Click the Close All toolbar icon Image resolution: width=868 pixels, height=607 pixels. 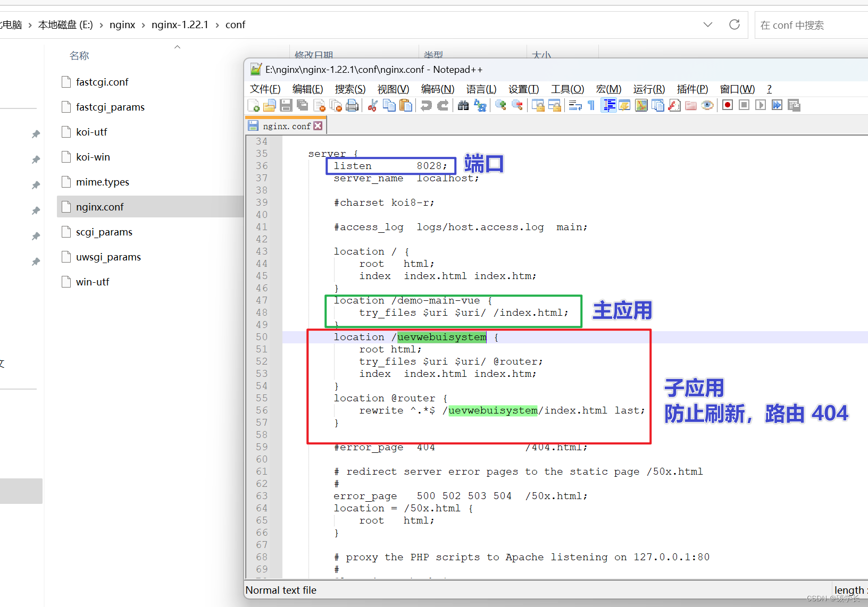[336, 105]
